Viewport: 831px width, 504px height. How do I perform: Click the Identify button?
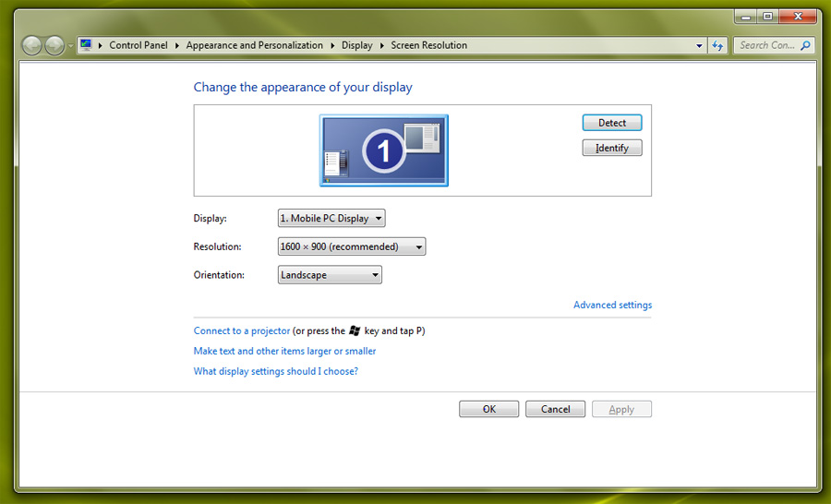point(611,148)
